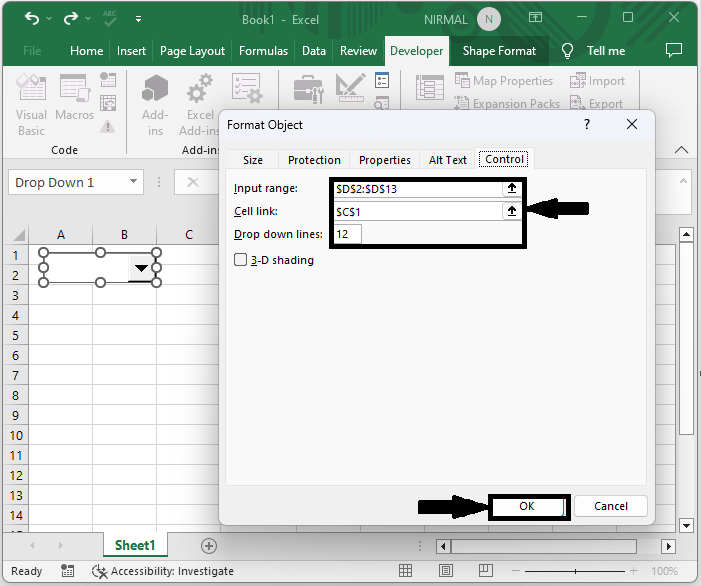
Task: Collapse dialog via Input range selector icon
Action: pyautogui.click(x=512, y=189)
